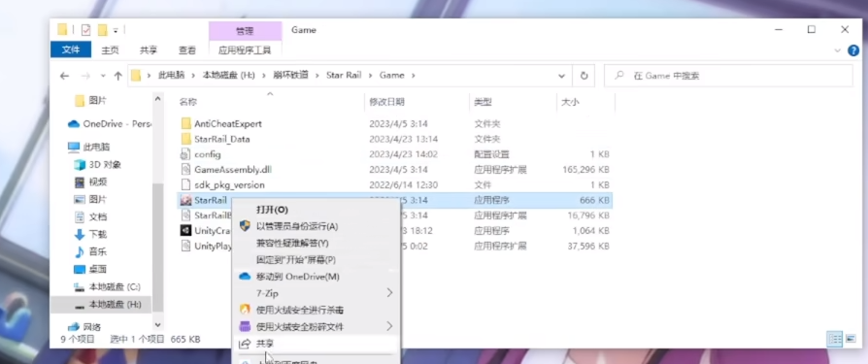Open quick access toolbar customize dropdown
Screen dimensions: 868x364
[116, 30]
